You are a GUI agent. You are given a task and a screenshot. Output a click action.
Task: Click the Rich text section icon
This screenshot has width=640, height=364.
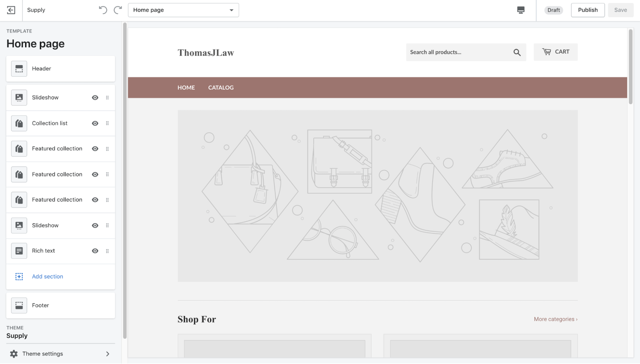click(19, 251)
